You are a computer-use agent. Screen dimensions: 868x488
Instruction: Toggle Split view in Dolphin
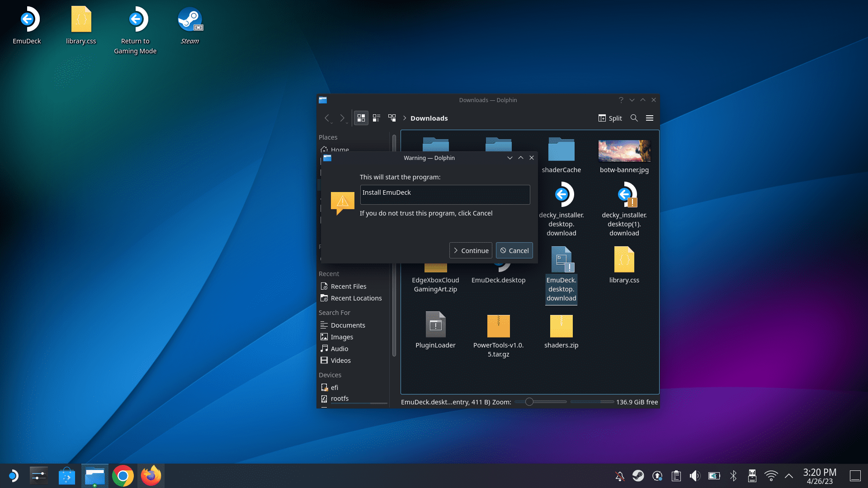(x=610, y=118)
